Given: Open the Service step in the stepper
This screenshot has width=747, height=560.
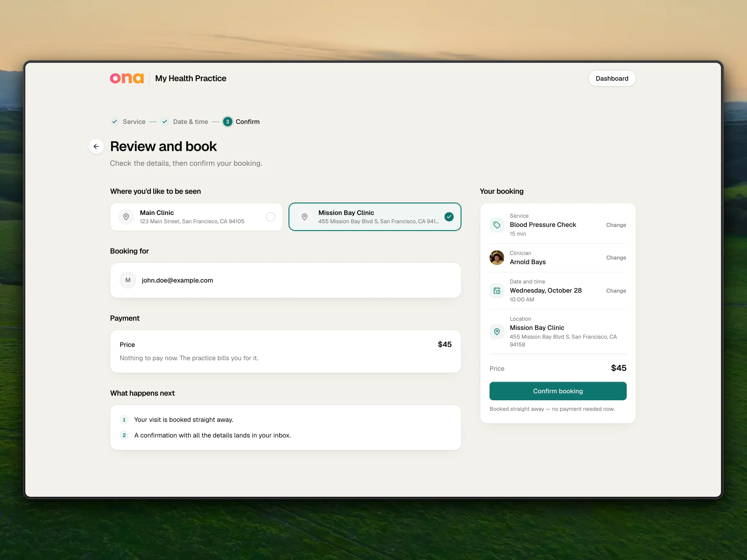Looking at the screenshot, I should coord(134,122).
